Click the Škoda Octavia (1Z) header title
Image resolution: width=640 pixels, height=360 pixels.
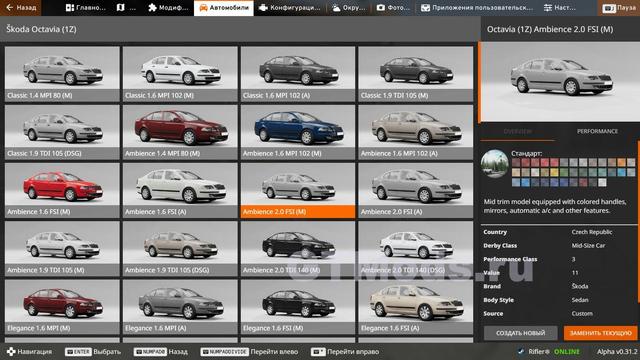[x=41, y=29]
